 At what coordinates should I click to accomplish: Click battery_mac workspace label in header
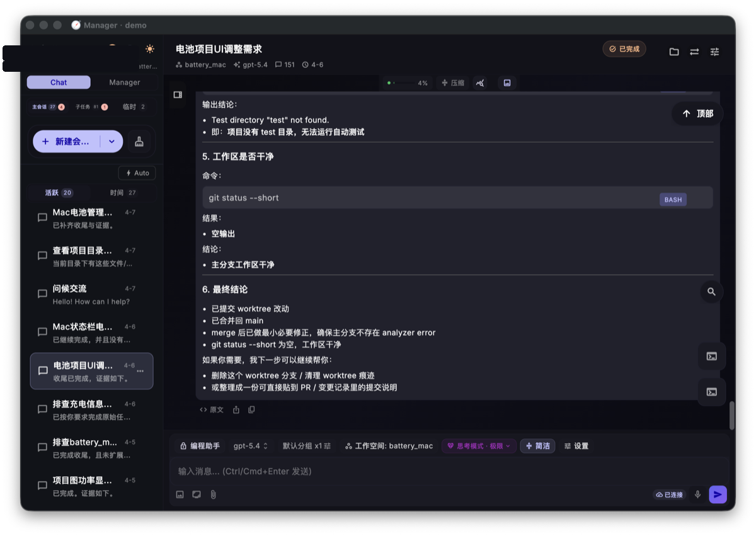tap(200, 65)
